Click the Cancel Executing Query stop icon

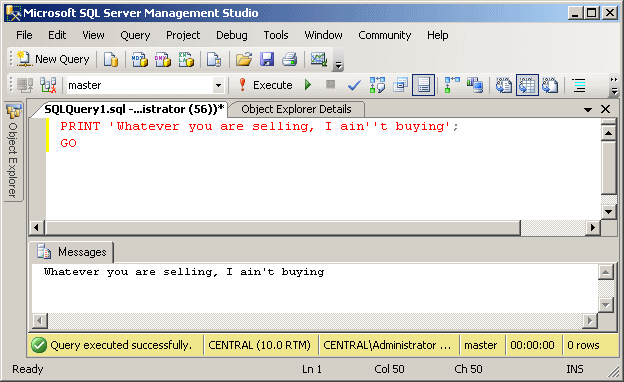click(x=330, y=84)
